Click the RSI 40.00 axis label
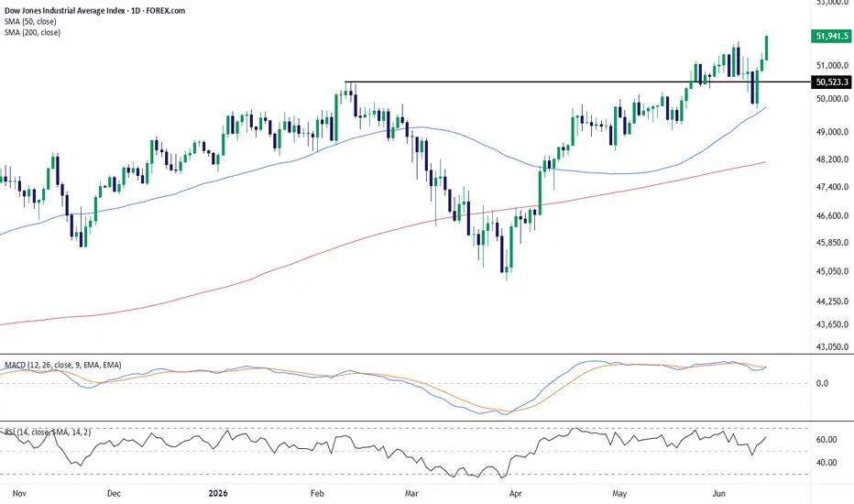The height and width of the screenshot is (504, 854). (x=827, y=463)
